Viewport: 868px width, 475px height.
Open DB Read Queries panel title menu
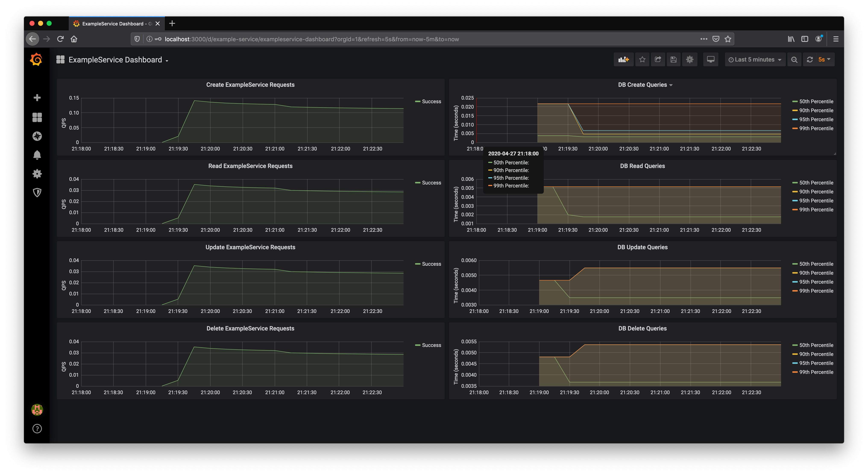tap(642, 166)
